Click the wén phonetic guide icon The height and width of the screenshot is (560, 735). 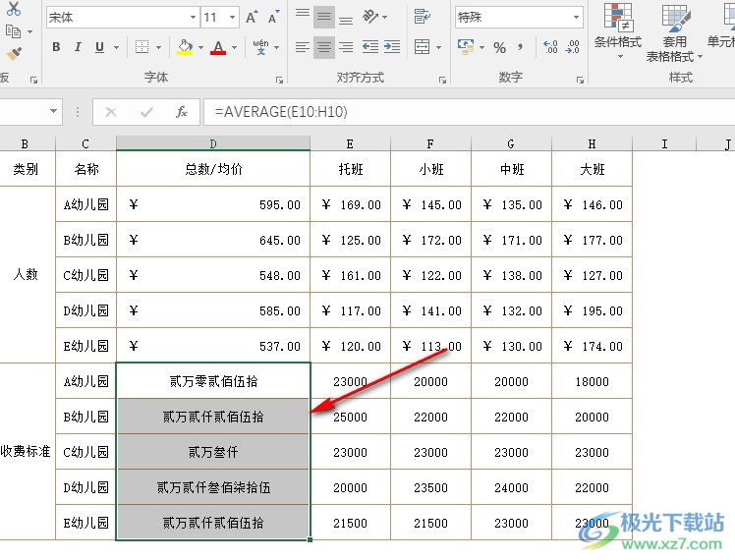pyautogui.click(x=260, y=47)
